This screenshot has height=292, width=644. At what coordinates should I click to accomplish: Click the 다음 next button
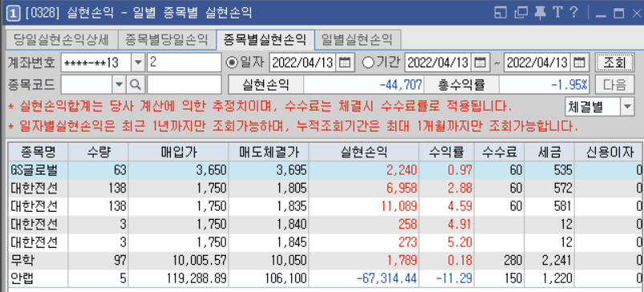[x=614, y=85]
